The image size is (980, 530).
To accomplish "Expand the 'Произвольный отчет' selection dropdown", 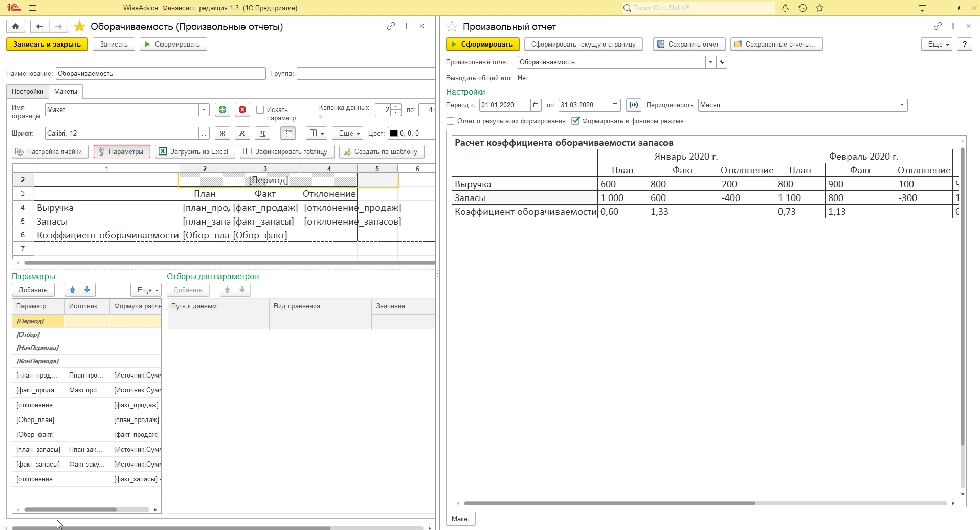I will coord(710,62).
